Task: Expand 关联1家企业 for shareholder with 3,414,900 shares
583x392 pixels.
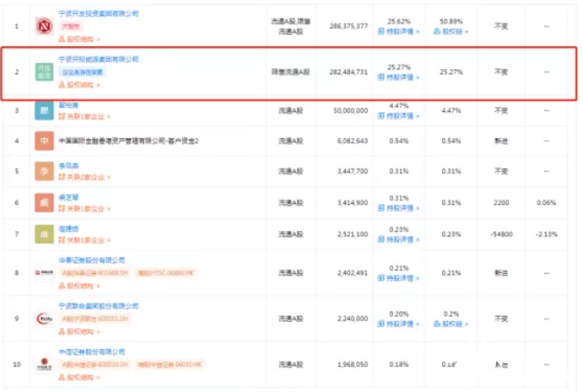Action: (x=84, y=209)
